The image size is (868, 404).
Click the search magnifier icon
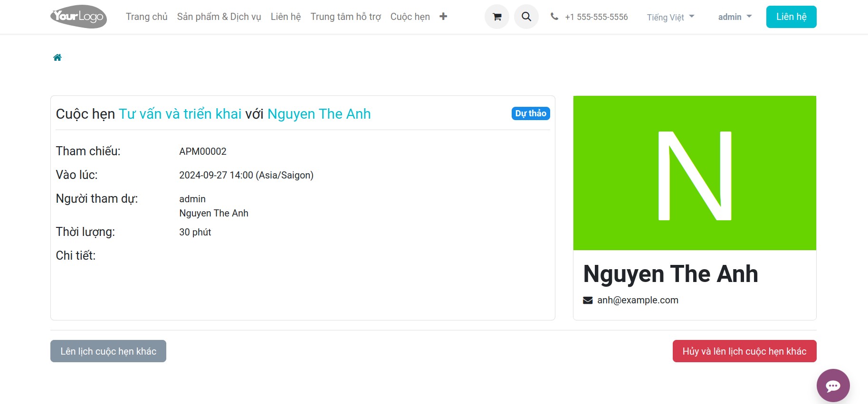tap(526, 17)
